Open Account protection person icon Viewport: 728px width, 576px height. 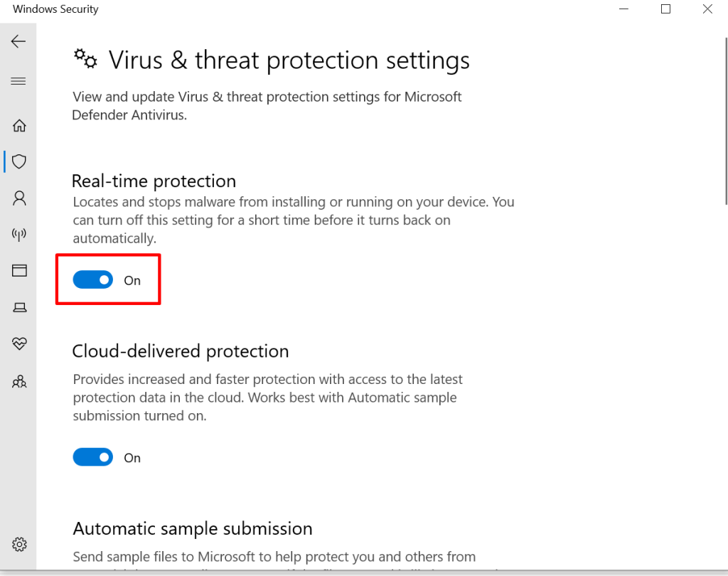click(x=19, y=198)
